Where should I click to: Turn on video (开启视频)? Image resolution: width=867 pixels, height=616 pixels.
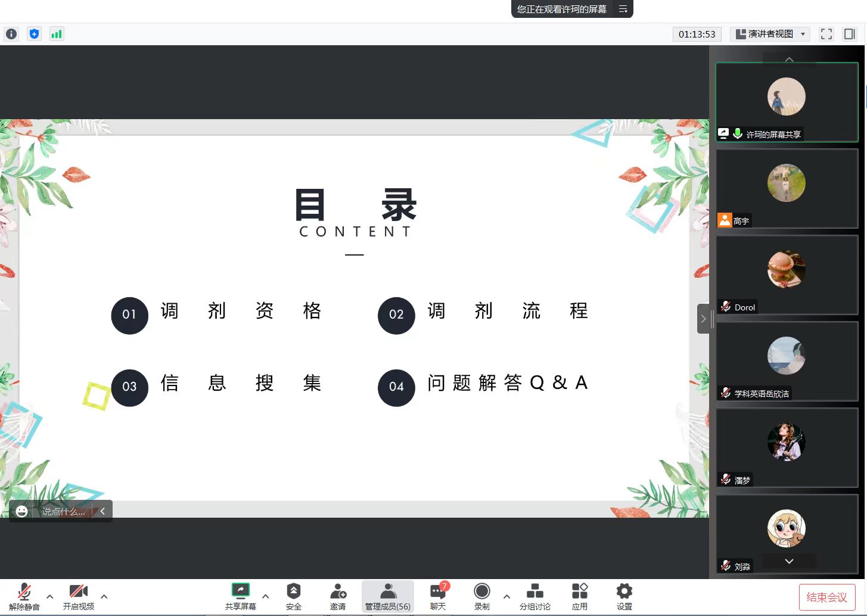[x=78, y=596]
